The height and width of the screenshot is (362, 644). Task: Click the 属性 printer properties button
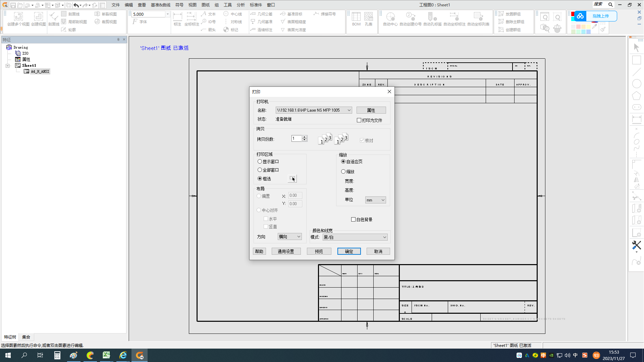coord(371,110)
